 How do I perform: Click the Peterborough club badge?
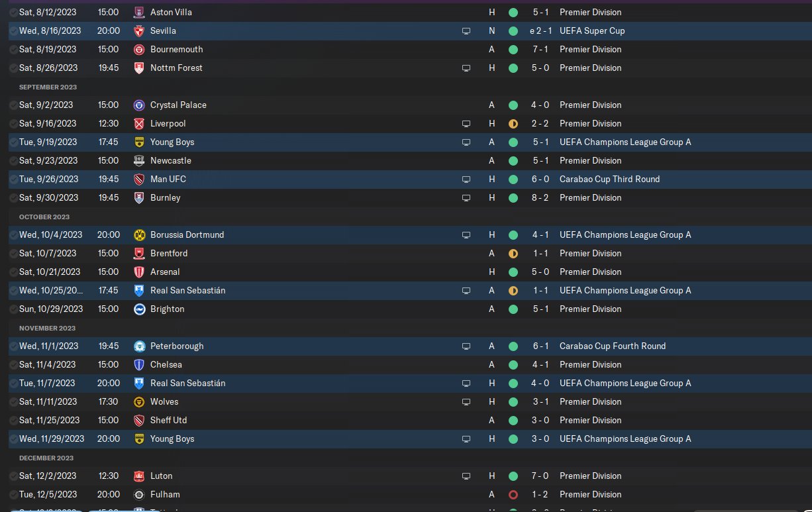tap(139, 346)
